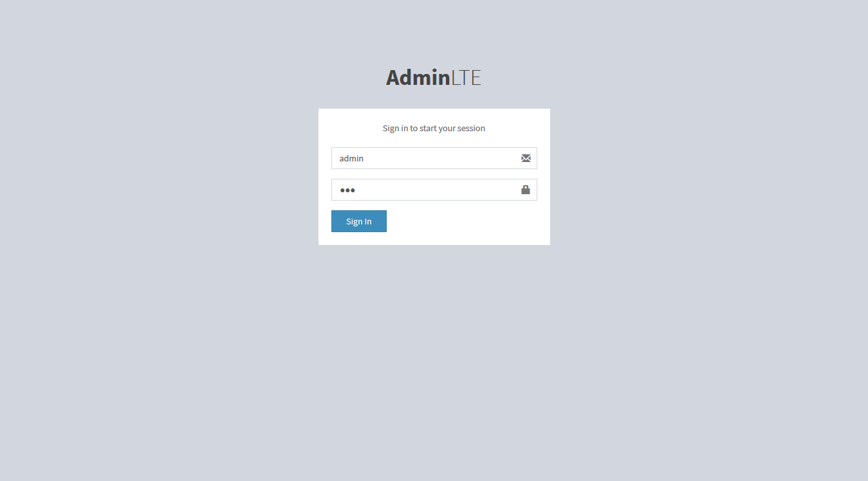Open the AdminLTE logo link
Screen dimensions: 868x481
pyautogui.click(x=434, y=77)
